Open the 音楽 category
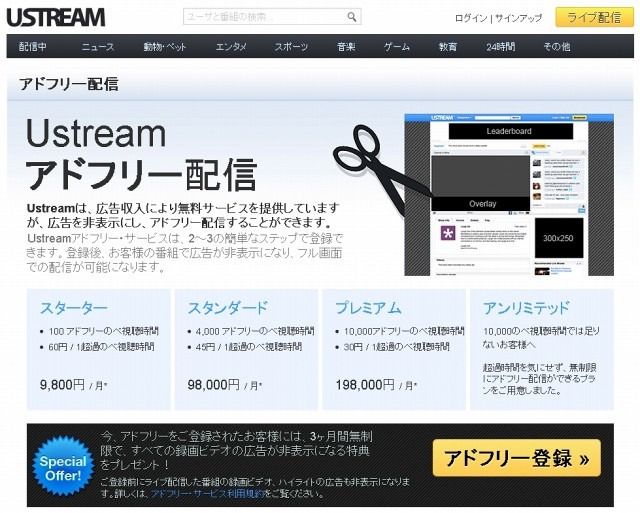The image size is (640, 513). (346, 47)
